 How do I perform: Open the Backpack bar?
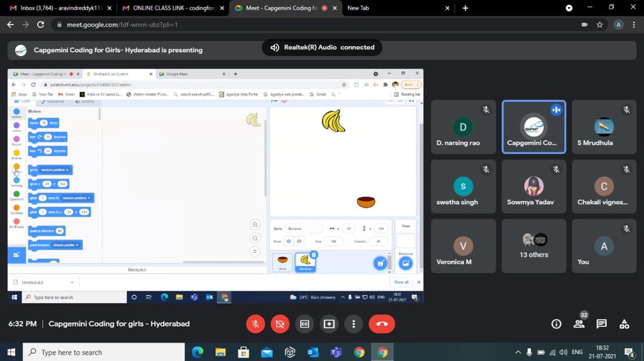[x=136, y=270]
